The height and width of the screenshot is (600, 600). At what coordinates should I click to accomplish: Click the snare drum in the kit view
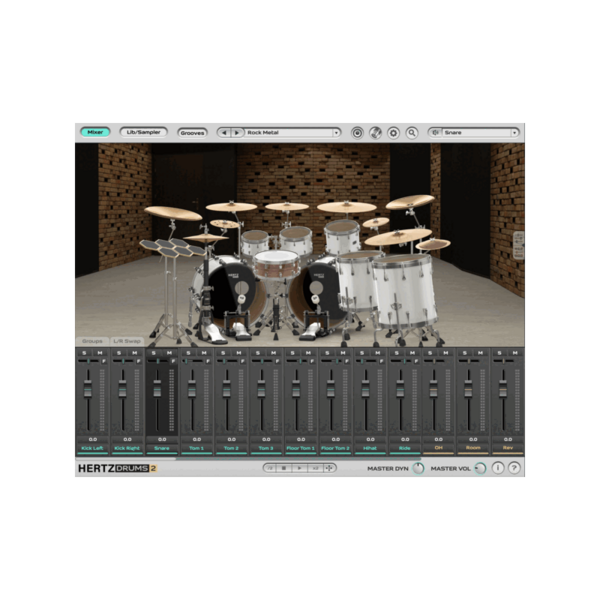[276, 264]
